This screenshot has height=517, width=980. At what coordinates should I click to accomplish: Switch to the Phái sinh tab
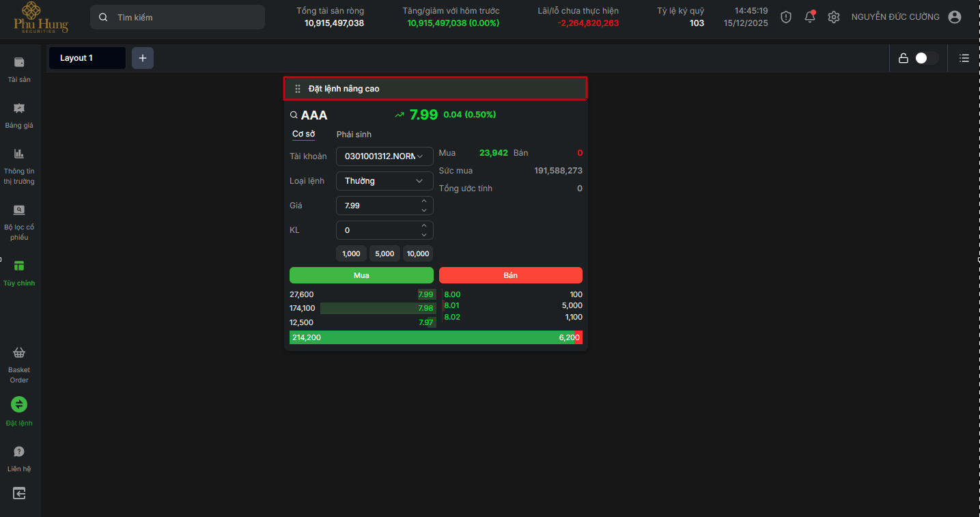coord(354,135)
